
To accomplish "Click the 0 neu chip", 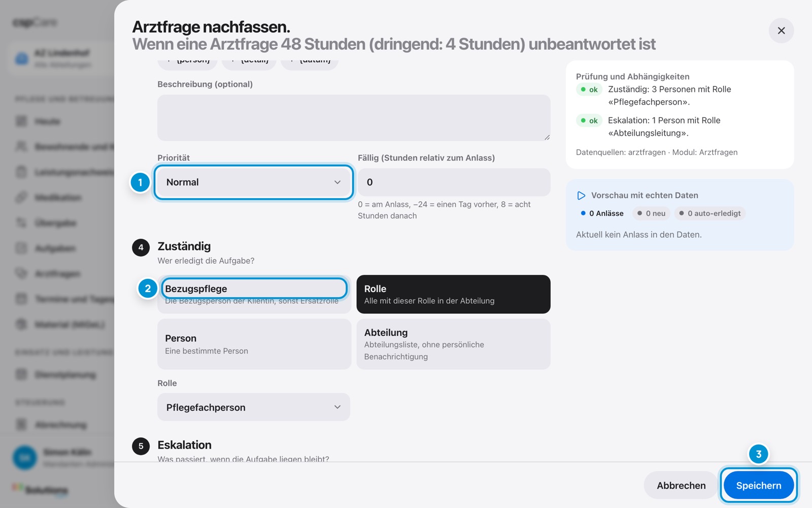I will point(652,213).
